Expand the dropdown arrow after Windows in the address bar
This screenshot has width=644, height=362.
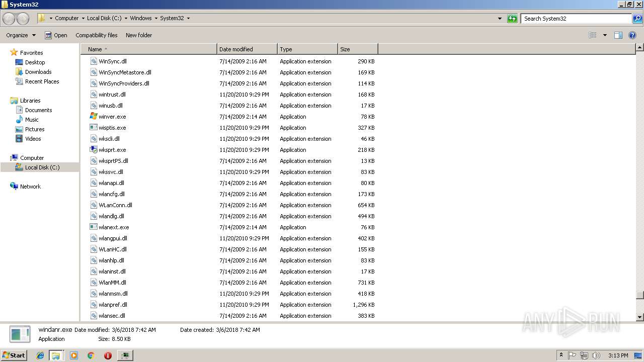pos(156,19)
